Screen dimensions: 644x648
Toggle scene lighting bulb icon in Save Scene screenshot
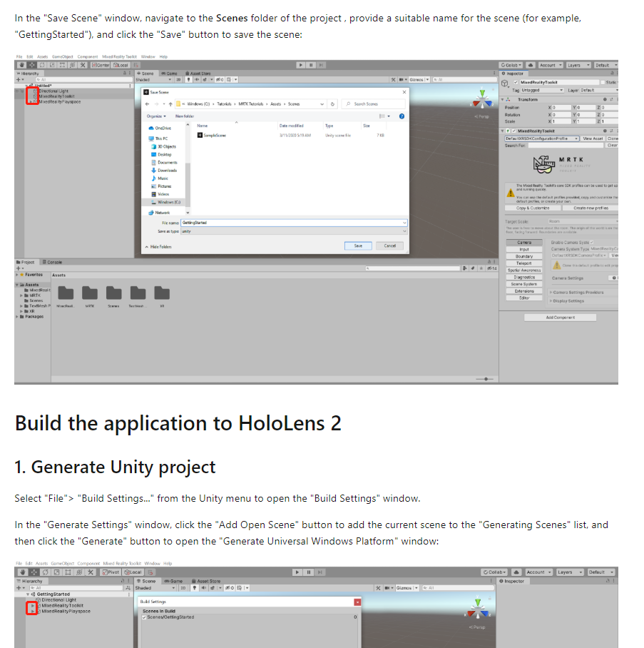(x=188, y=79)
